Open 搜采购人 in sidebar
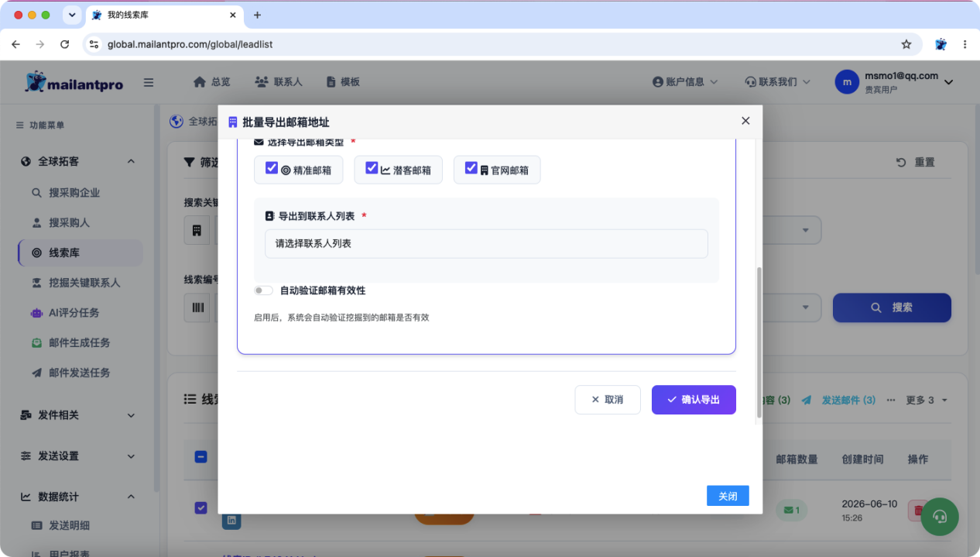 [70, 222]
